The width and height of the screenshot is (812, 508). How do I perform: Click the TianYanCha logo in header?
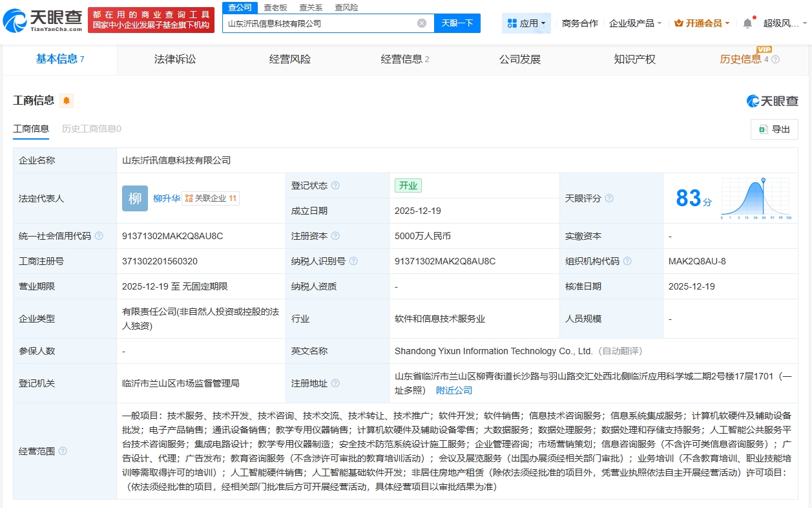click(43, 21)
